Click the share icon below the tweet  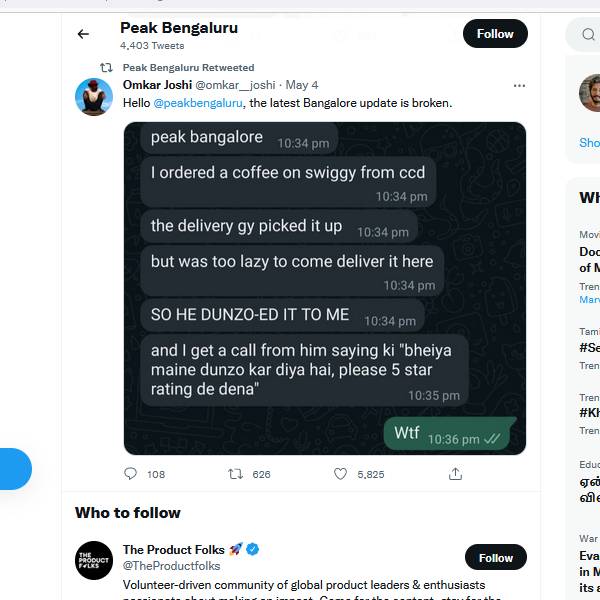tap(456, 474)
